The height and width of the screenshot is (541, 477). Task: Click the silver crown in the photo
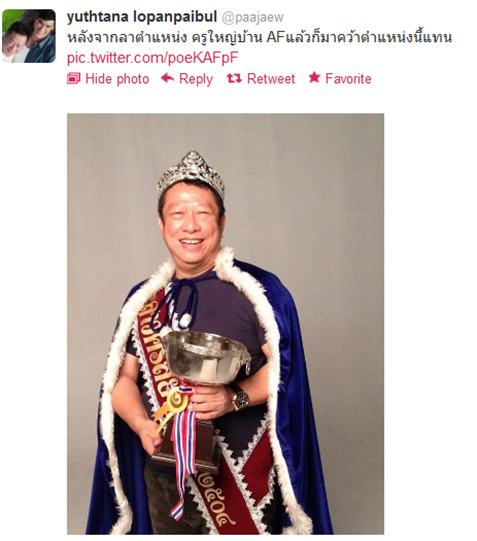191,173
